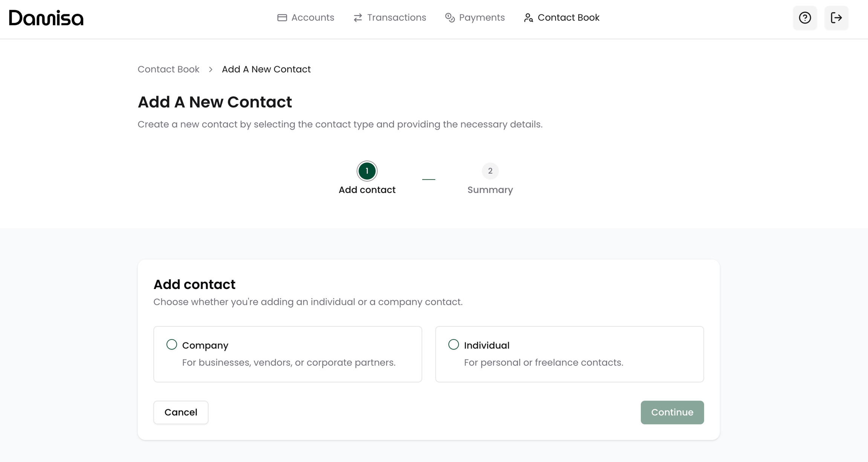Image resolution: width=868 pixels, height=462 pixels.
Task: Click the Transactions arrows icon
Action: 358,18
